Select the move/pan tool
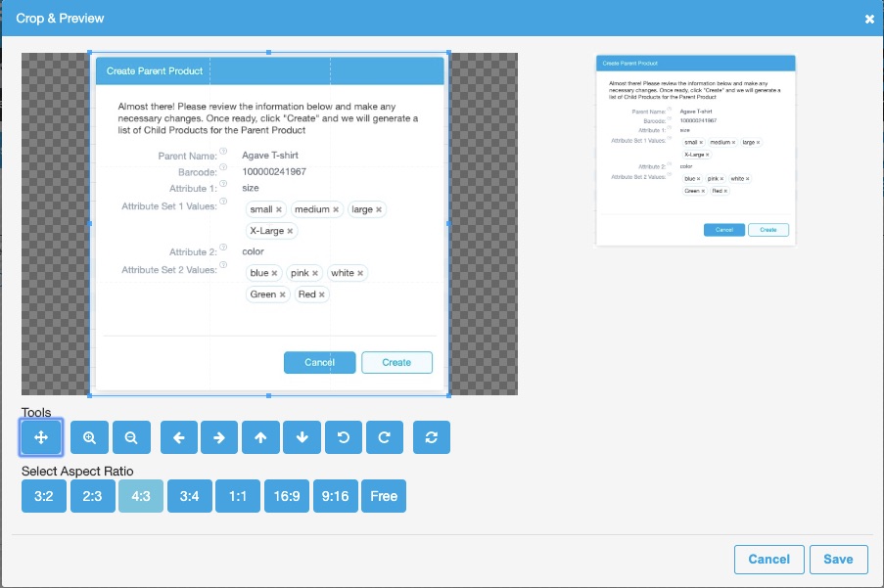 (x=42, y=437)
